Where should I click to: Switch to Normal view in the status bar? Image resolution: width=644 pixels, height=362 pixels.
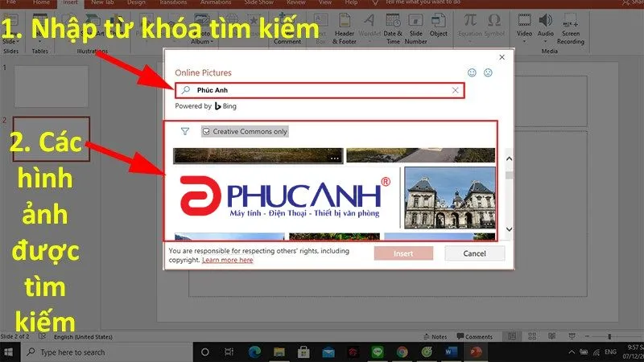512,336
